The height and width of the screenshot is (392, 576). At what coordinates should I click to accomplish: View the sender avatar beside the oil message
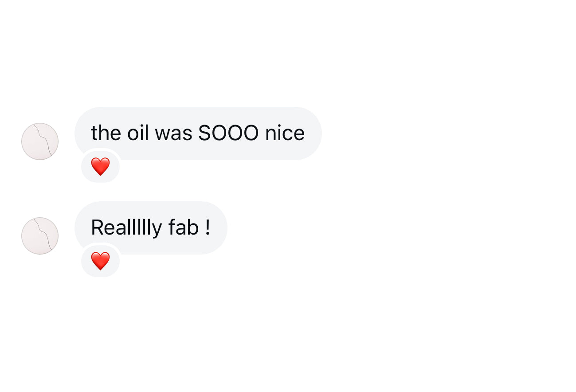40,141
